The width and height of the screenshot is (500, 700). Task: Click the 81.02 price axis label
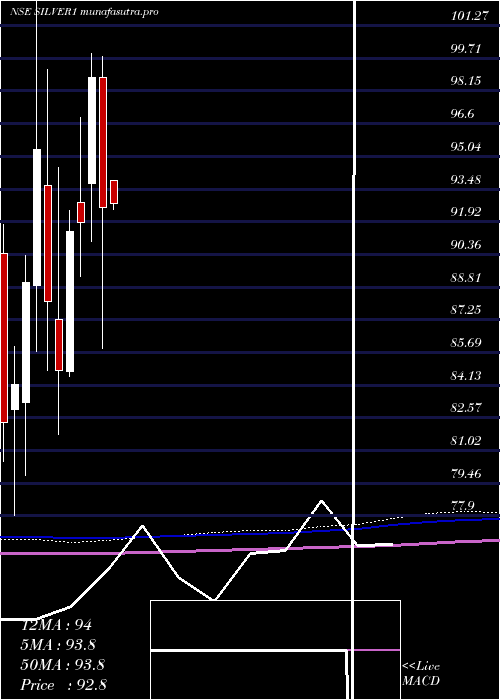466,441
